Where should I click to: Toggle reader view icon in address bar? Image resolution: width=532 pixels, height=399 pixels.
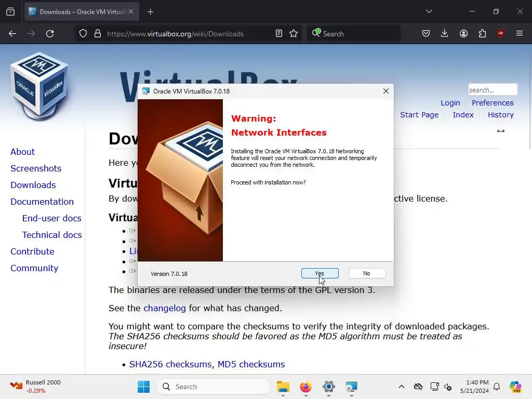[x=279, y=34]
